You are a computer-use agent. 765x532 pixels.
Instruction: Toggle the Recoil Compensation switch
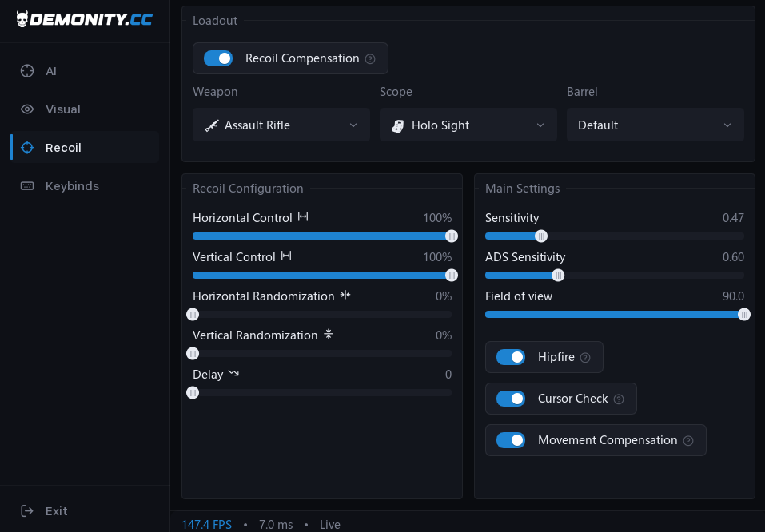tap(218, 58)
